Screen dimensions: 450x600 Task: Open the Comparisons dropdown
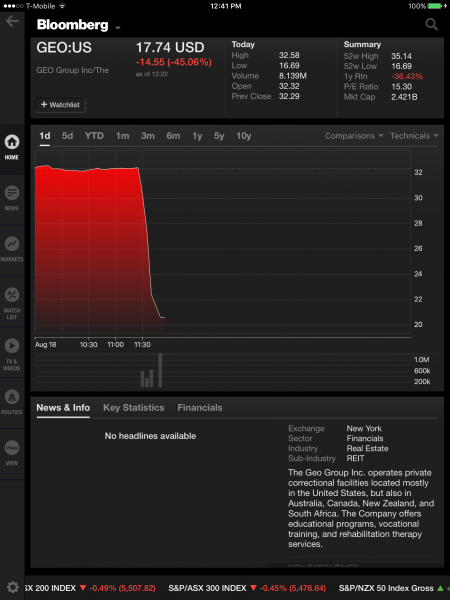pos(354,136)
